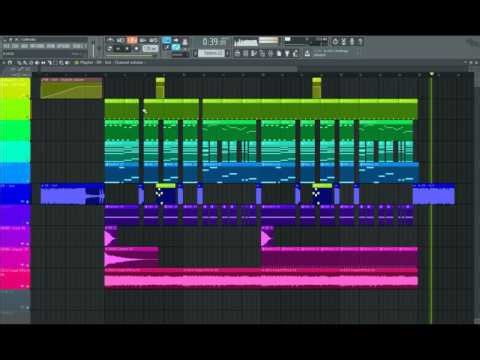The height and width of the screenshot is (360, 480).
Task: Click the lower cyan highlighted panel button
Action: (x=176, y=48)
